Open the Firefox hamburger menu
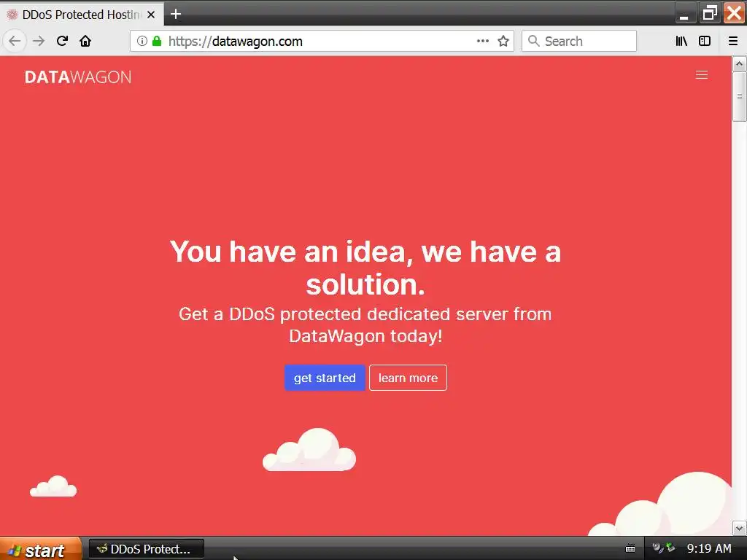The height and width of the screenshot is (560, 747). 733,41
